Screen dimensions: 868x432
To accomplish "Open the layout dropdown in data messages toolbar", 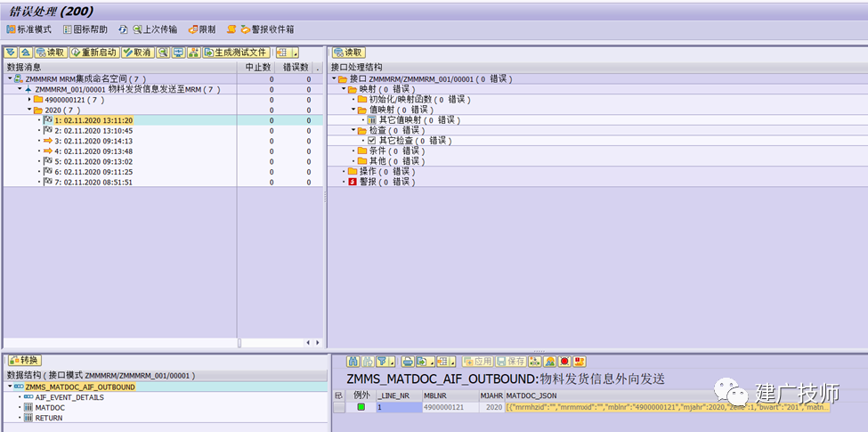I will click(x=288, y=53).
